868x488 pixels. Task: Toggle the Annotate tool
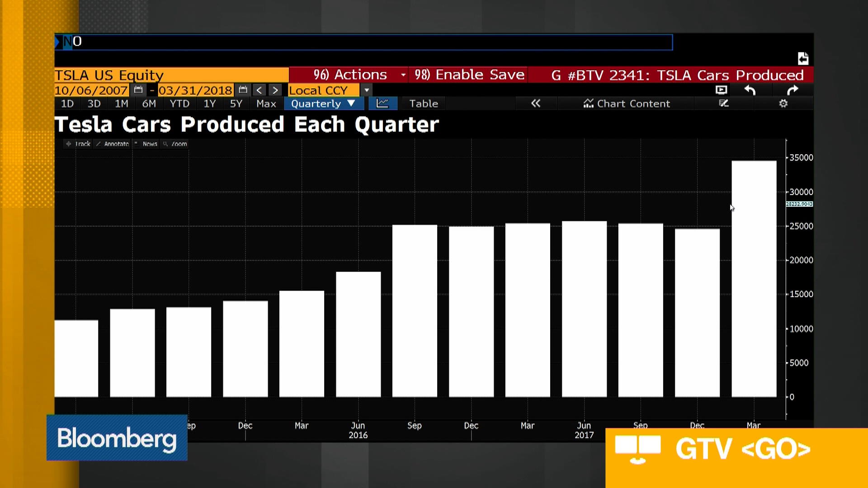pos(113,144)
